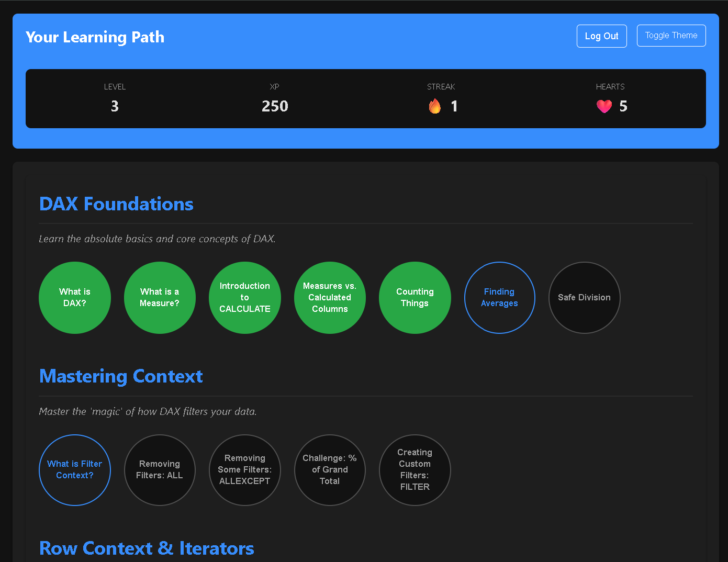The image size is (728, 562).
Task: Start 'Creating Custom Filters: FILTER' lesson
Action: click(415, 470)
